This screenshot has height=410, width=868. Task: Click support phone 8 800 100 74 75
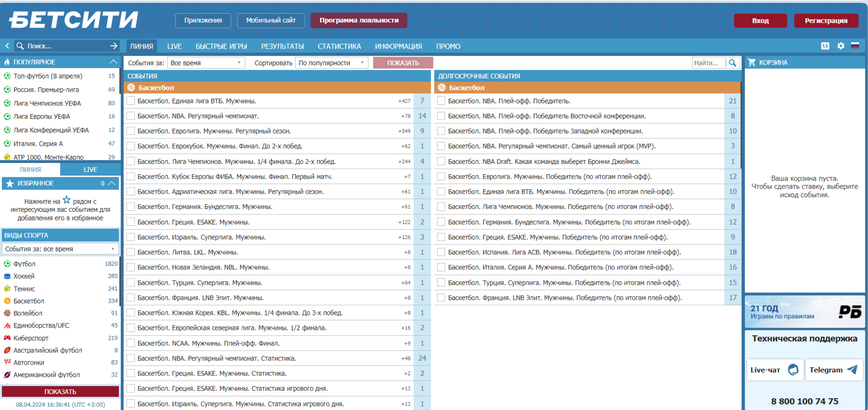click(x=805, y=401)
